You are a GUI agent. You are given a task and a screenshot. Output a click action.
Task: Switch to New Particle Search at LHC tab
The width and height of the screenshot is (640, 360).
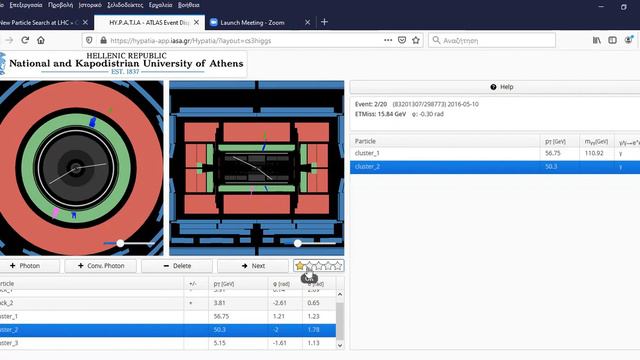(x=39, y=22)
